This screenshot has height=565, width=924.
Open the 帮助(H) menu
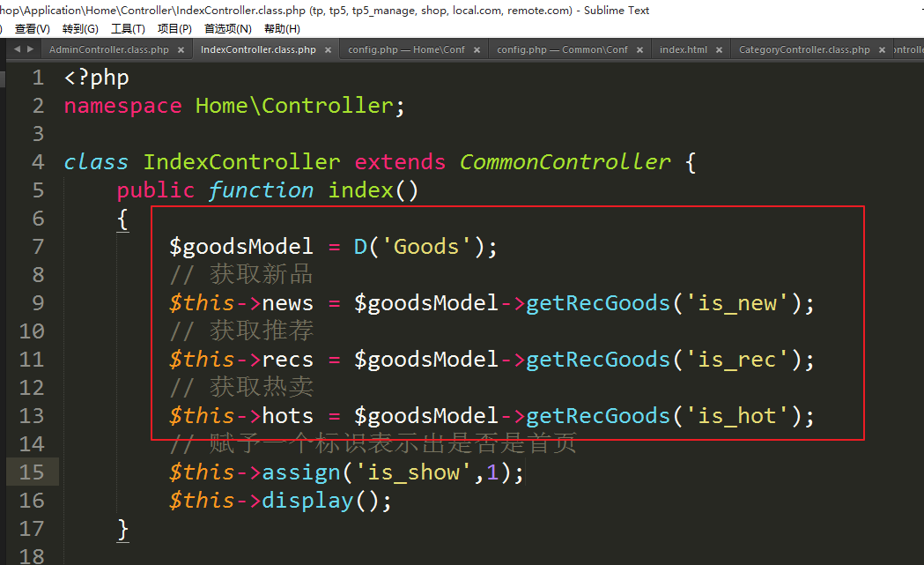coord(282,29)
